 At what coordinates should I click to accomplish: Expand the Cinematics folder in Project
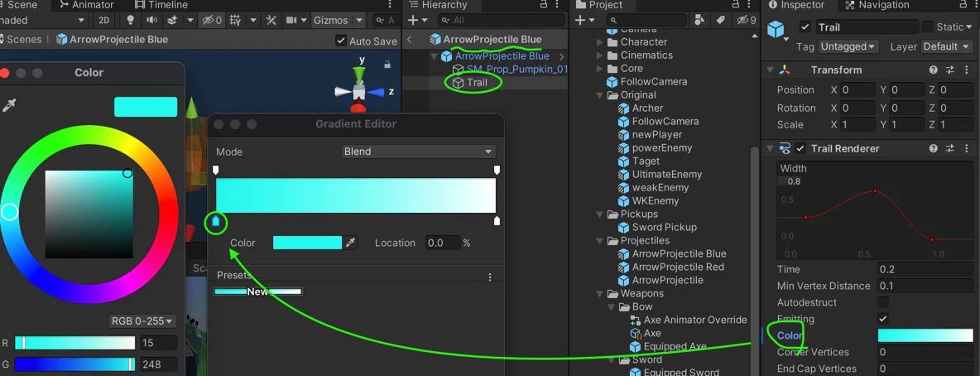click(600, 55)
